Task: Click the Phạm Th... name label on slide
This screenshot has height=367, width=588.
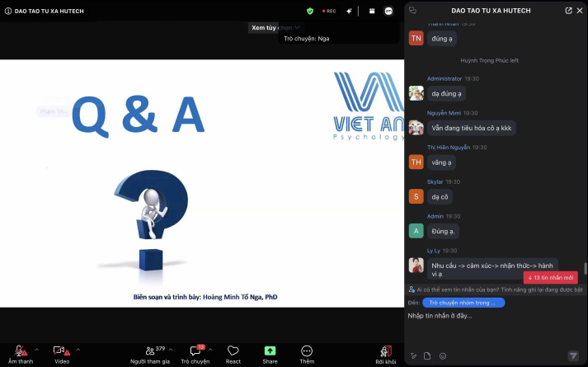Action: coord(53,111)
